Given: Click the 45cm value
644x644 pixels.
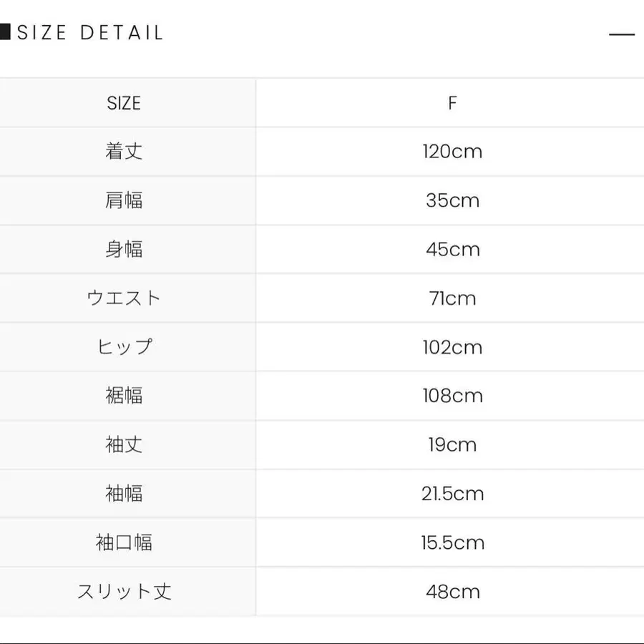Looking at the screenshot, I should [x=452, y=250].
